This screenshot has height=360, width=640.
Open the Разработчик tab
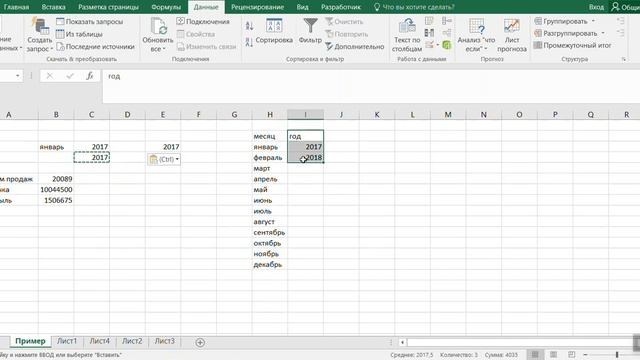point(341,7)
